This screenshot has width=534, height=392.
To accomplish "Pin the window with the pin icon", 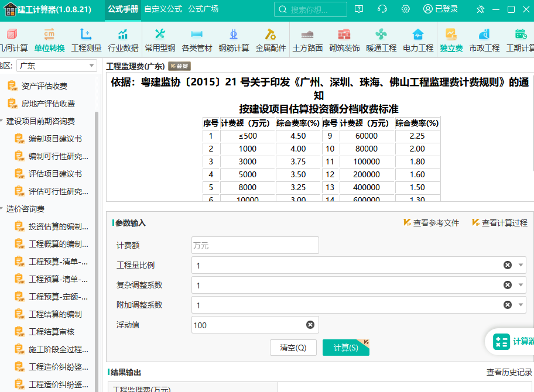I will (480, 9).
